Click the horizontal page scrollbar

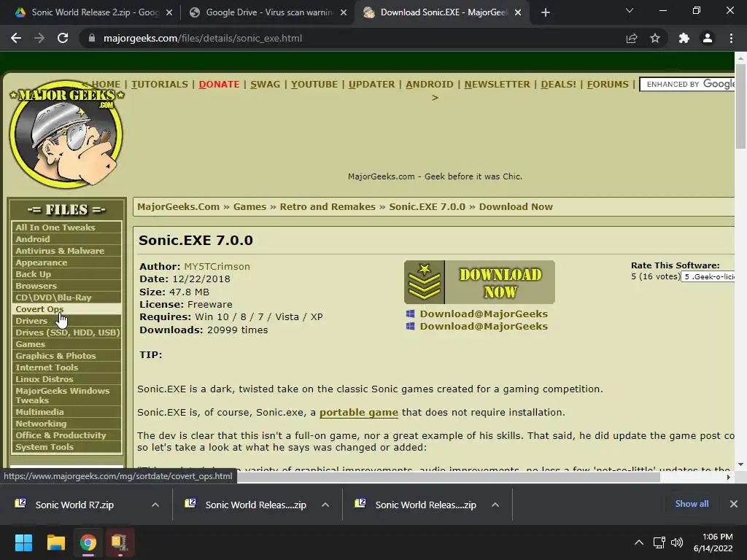click(449, 477)
